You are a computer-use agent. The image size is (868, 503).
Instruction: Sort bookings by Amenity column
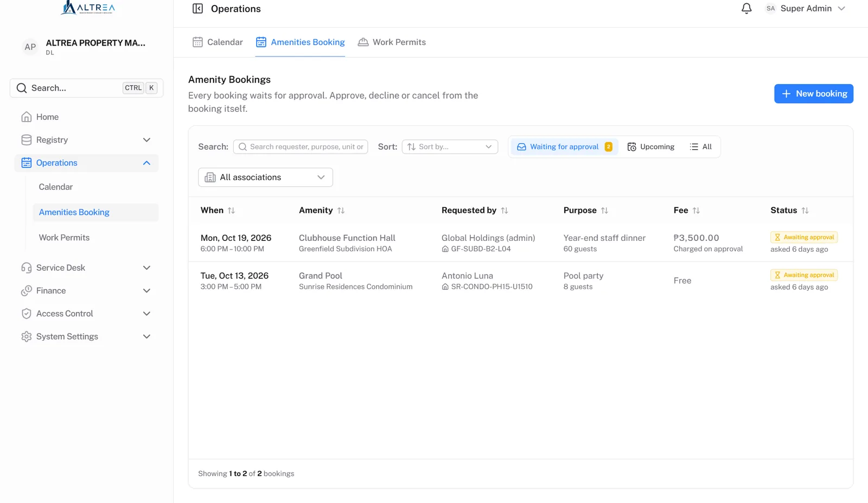(x=322, y=211)
